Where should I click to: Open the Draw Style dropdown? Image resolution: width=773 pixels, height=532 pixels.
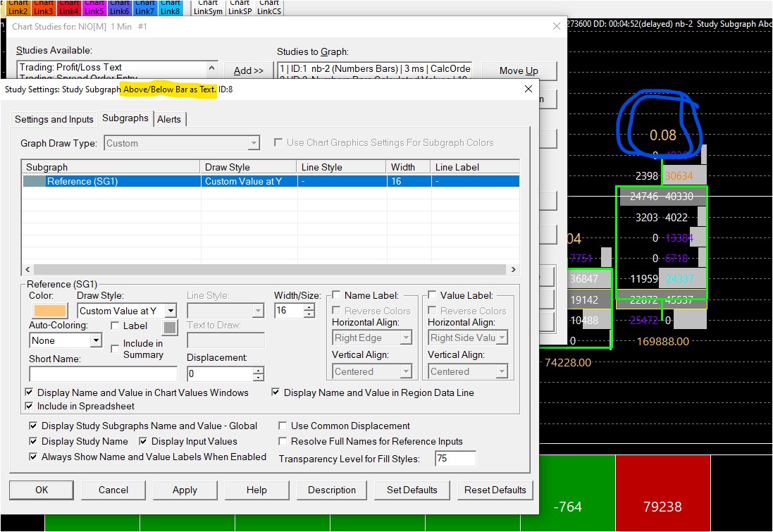pyautogui.click(x=170, y=311)
